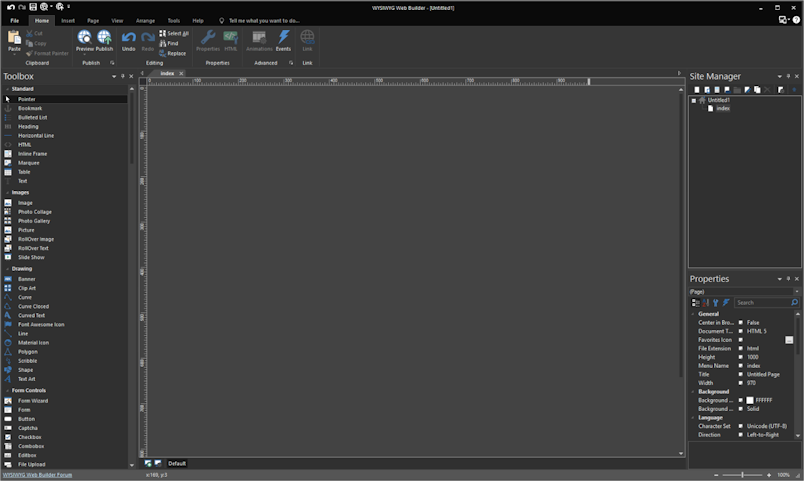Click alphabetical sort icon in Properties panel
The height and width of the screenshot is (481, 804).
[x=706, y=303]
